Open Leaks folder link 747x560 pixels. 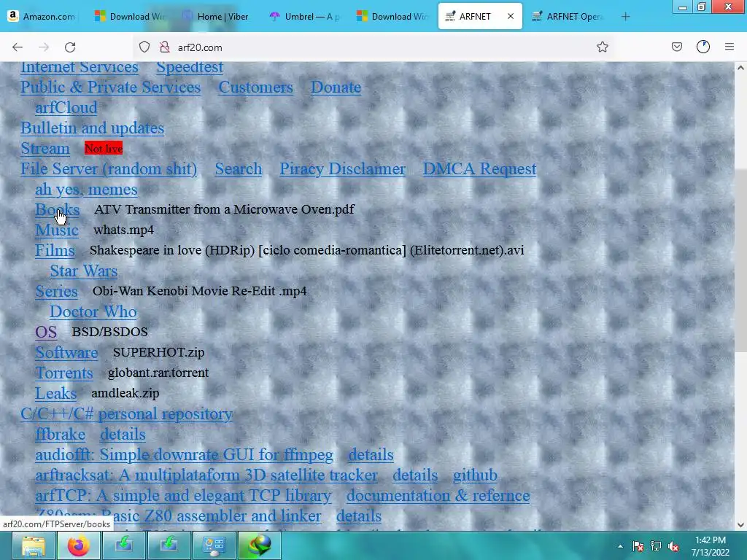(55, 394)
